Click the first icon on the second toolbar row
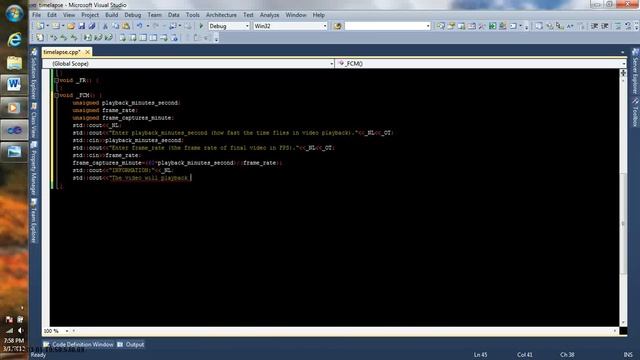The width and height of the screenshot is (640, 360). click(x=40, y=38)
